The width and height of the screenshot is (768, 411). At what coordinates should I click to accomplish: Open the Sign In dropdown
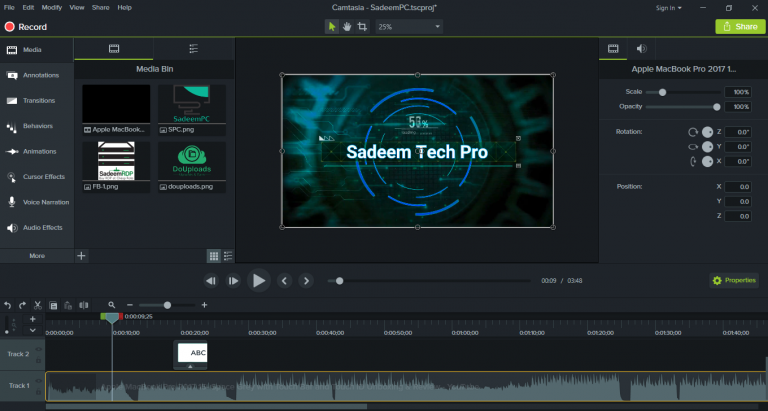[x=669, y=8]
